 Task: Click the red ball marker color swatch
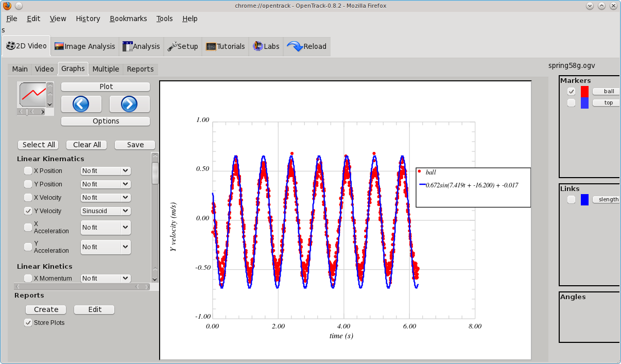[x=584, y=92]
